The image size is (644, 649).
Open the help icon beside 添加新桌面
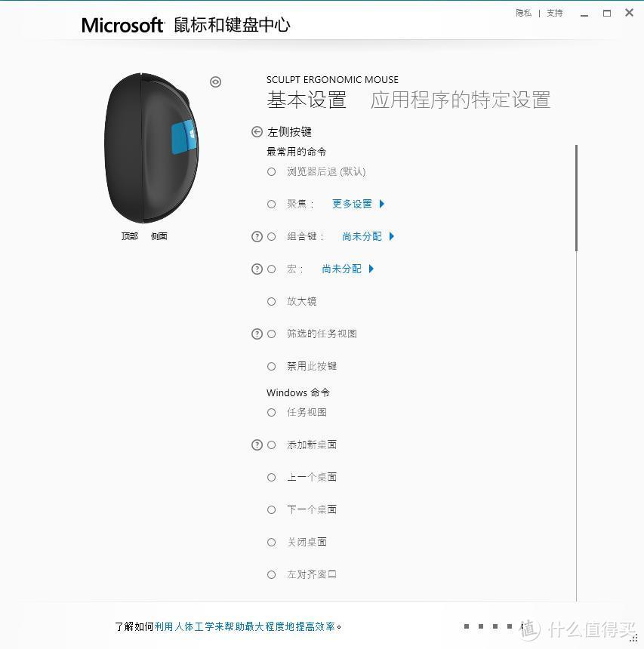[x=257, y=445]
